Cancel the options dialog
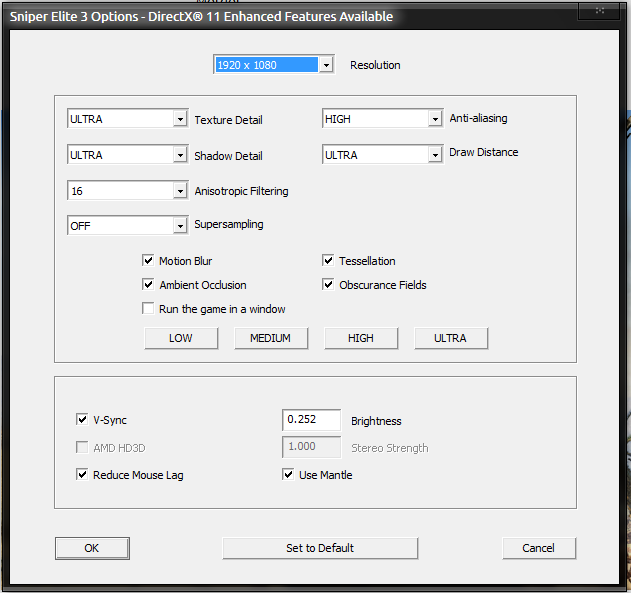Screen dimensions: 631x593 point(539,548)
